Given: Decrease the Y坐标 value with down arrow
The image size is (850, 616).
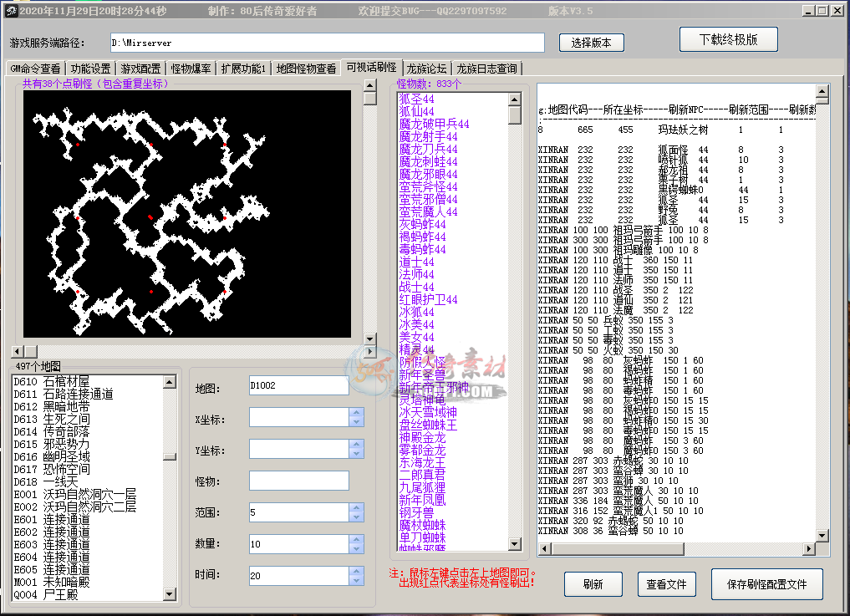Looking at the screenshot, I should pos(356,454).
